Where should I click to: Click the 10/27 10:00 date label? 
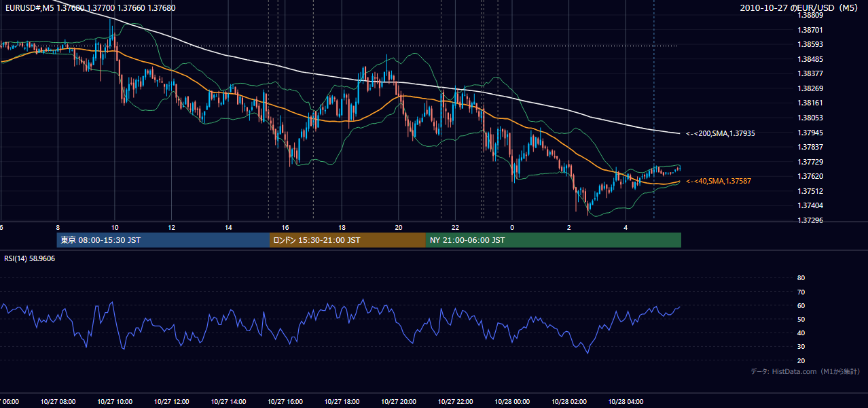click(x=115, y=401)
